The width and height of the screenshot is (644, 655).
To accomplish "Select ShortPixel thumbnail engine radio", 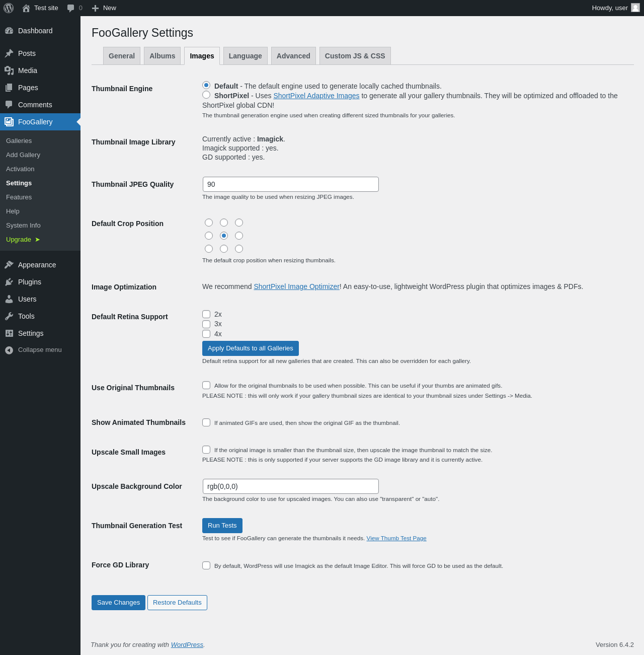I will click(206, 95).
